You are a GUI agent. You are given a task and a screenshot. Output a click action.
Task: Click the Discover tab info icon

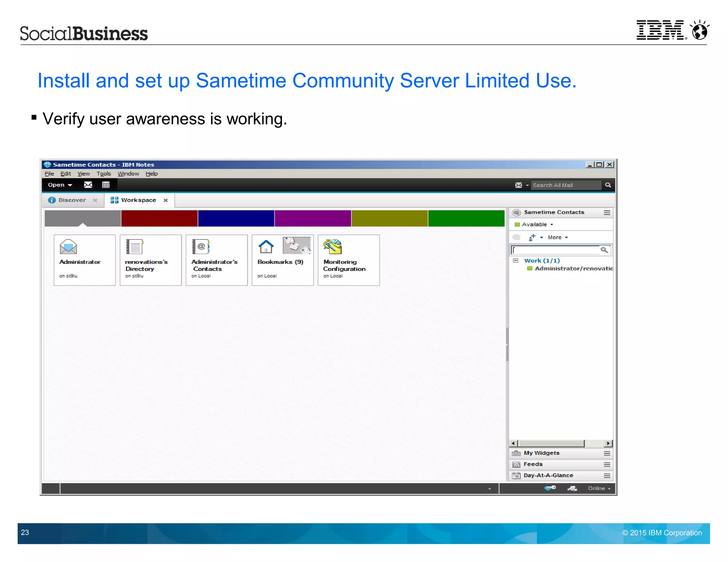52,200
